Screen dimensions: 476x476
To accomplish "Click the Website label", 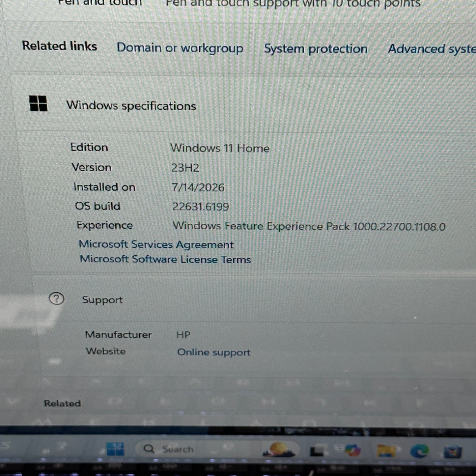I will click(x=106, y=351).
